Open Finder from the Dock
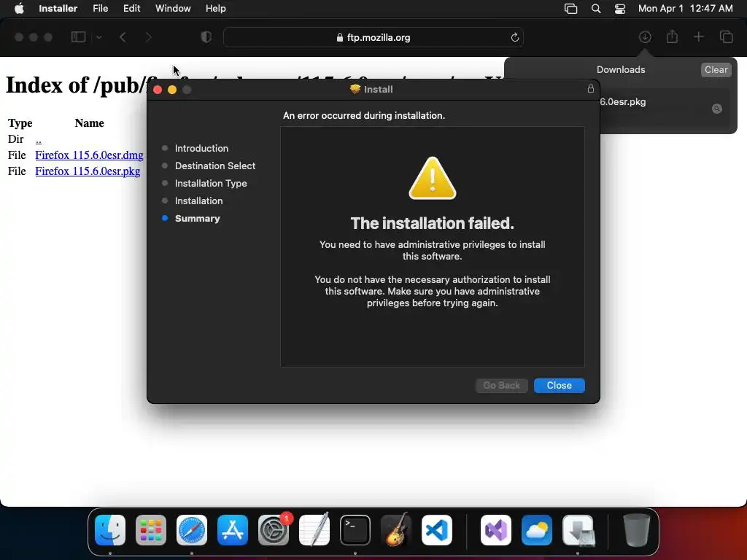The height and width of the screenshot is (560, 747). pyautogui.click(x=110, y=530)
